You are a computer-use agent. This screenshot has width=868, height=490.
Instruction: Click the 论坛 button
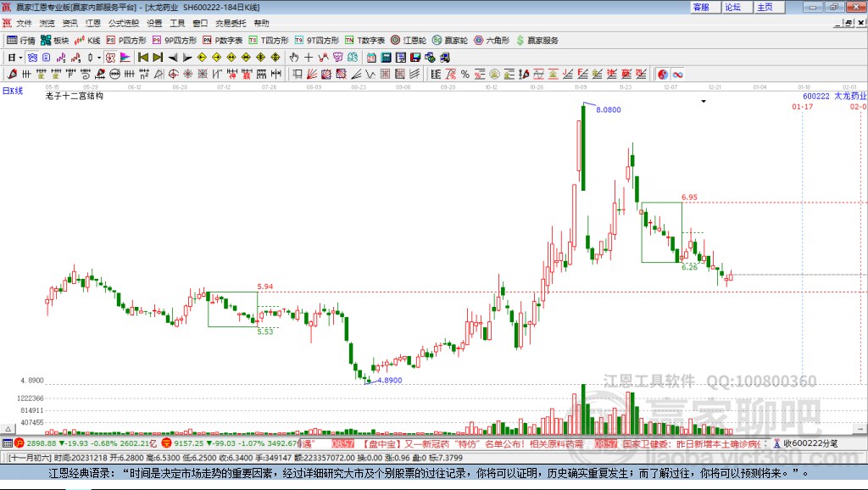pos(737,7)
